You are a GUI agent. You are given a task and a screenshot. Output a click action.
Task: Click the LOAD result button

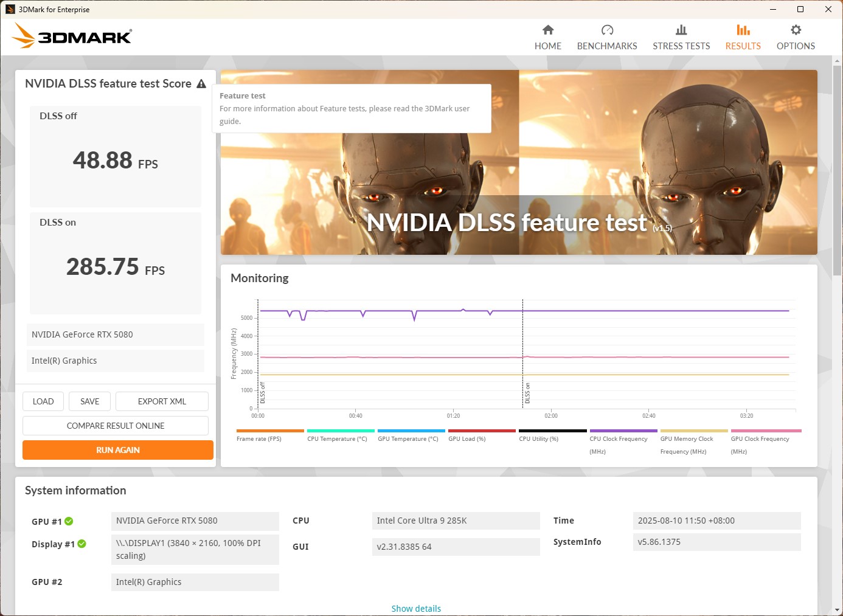pos(43,401)
